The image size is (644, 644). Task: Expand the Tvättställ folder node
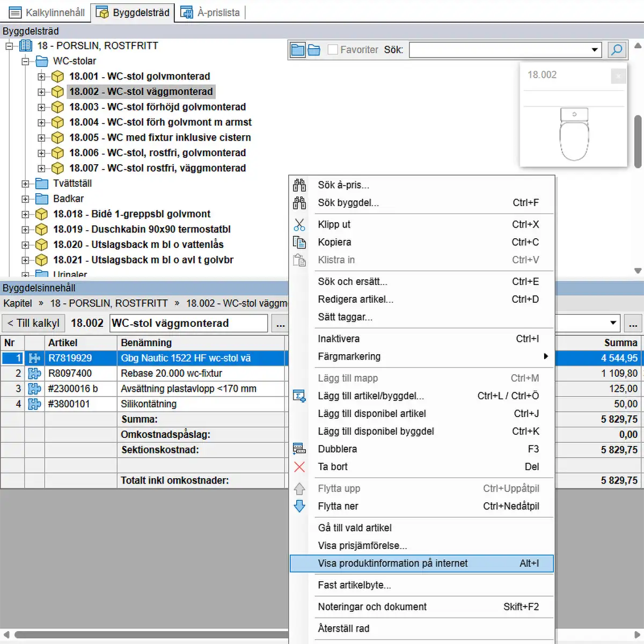coord(25,184)
